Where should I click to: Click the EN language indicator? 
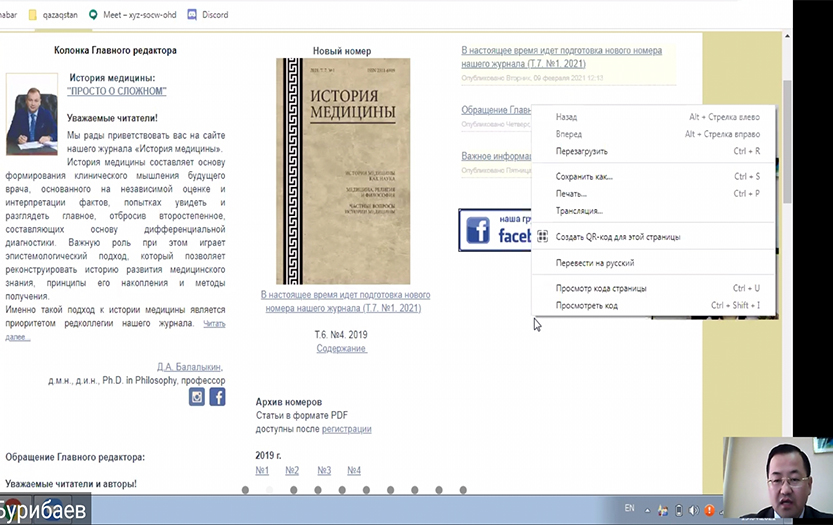[x=630, y=508]
